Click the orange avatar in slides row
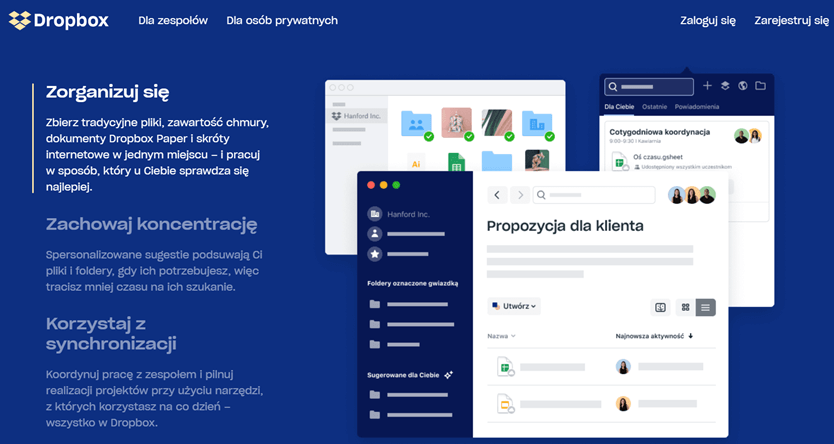 click(x=623, y=404)
